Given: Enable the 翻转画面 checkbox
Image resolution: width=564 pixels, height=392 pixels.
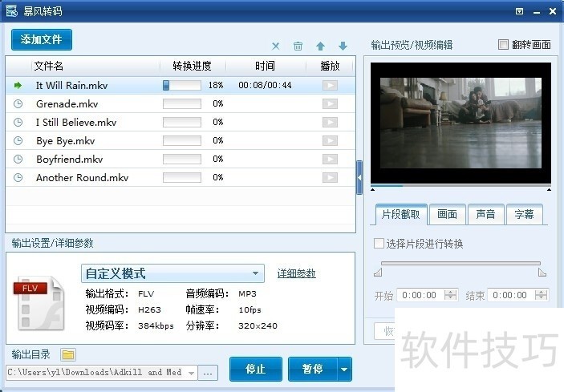Looking at the screenshot, I should (x=503, y=45).
